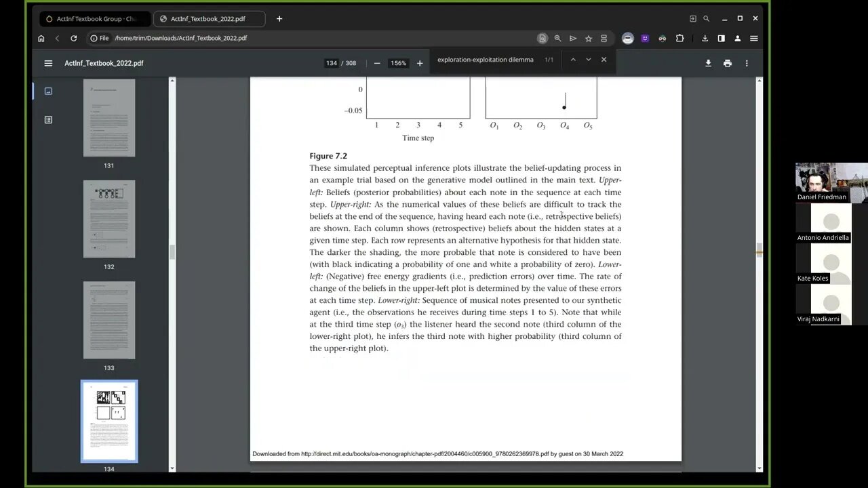Show document outline view in sidebar
Image resolution: width=868 pixels, height=488 pixels.
click(48, 120)
